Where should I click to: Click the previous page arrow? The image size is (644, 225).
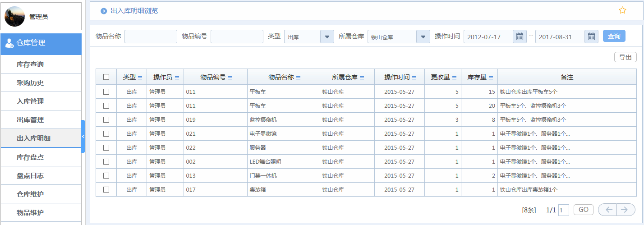[608, 210]
